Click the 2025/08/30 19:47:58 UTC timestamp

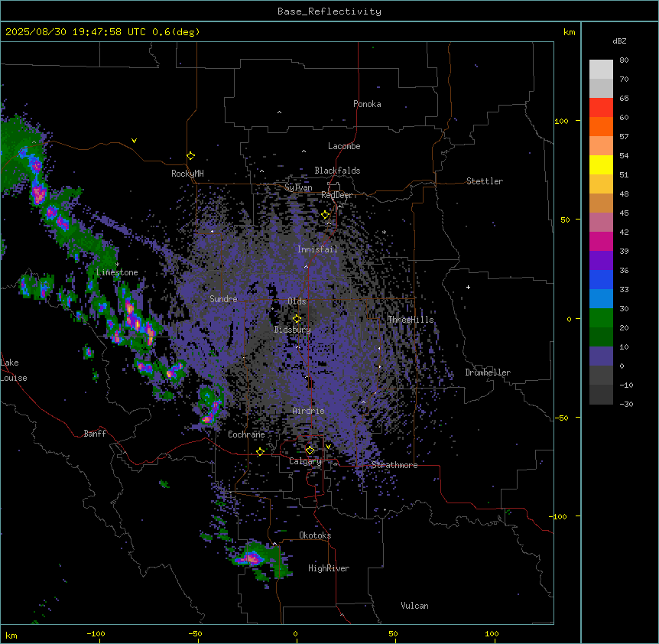point(76,32)
